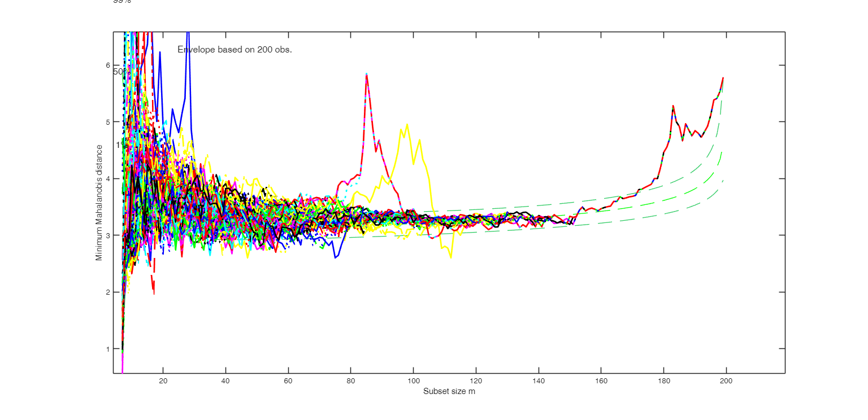Click the yellow trajectory peak near subset size 100
This screenshot has height=420, width=868.
point(406,124)
